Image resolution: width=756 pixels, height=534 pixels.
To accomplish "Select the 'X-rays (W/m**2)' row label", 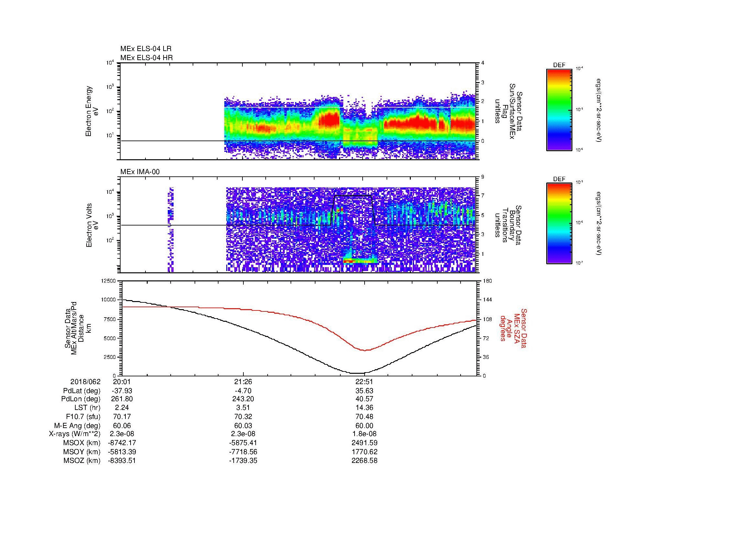I will [74, 434].
